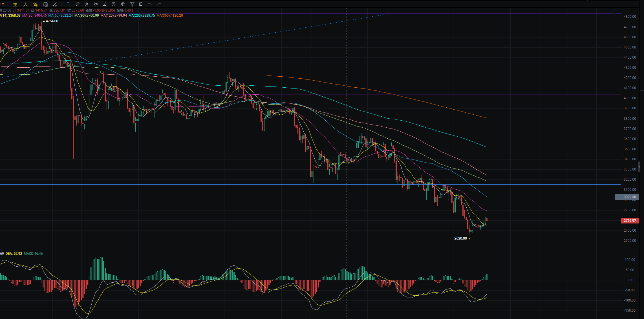644x319 pixels.
Task: Toggle the drawing lock padlock icon
Action: [x=105, y=4]
